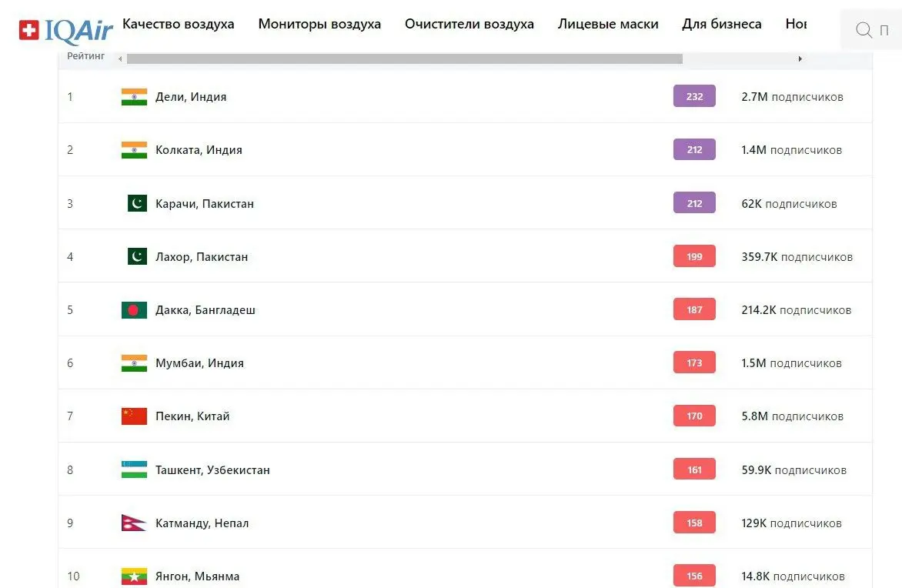The height and width of the screenshot is (588, 902).
Task: Open the Дели, Индия city link
Action: (x=191, y=97)
